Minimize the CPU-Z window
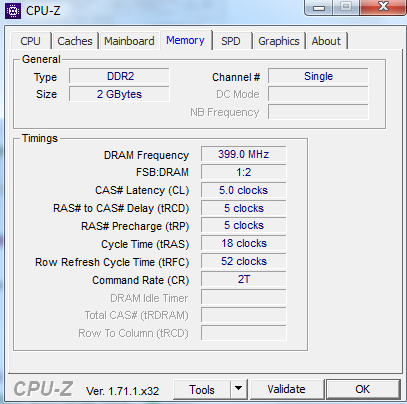This screenshot has width=407, height=404. click(319, 7)
